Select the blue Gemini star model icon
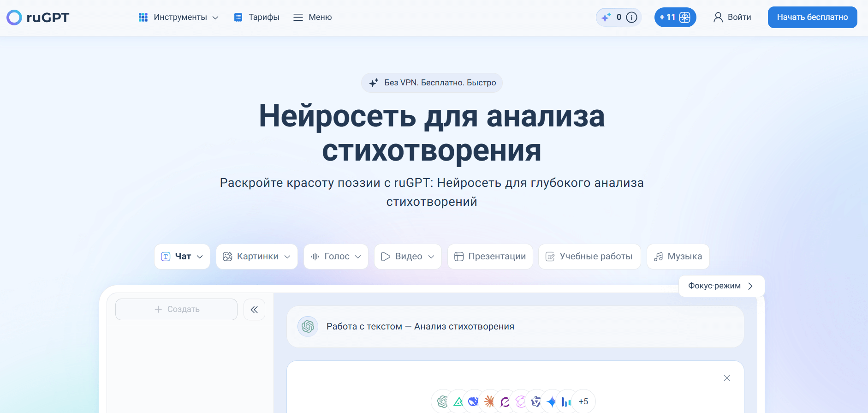This screenshot has width=868, height=413. coord(551,401)
